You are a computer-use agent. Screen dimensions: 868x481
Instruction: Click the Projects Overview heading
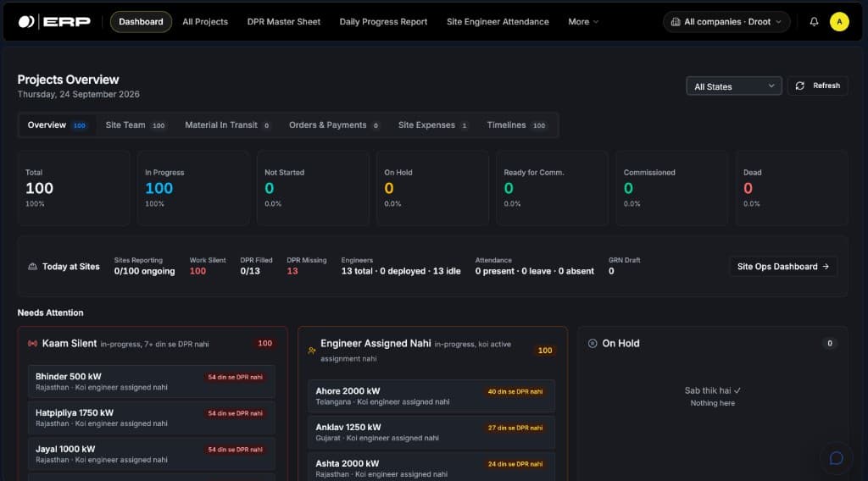coord(68,80)
